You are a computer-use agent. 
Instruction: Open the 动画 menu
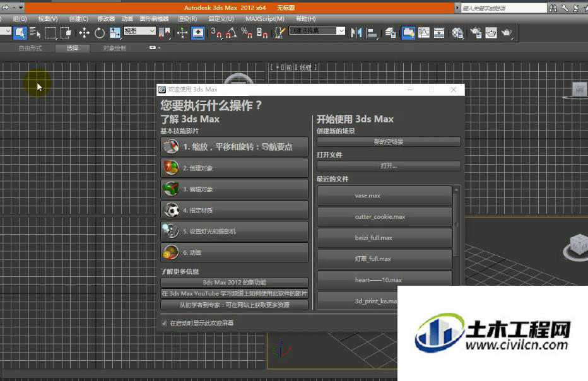point(127,19)
